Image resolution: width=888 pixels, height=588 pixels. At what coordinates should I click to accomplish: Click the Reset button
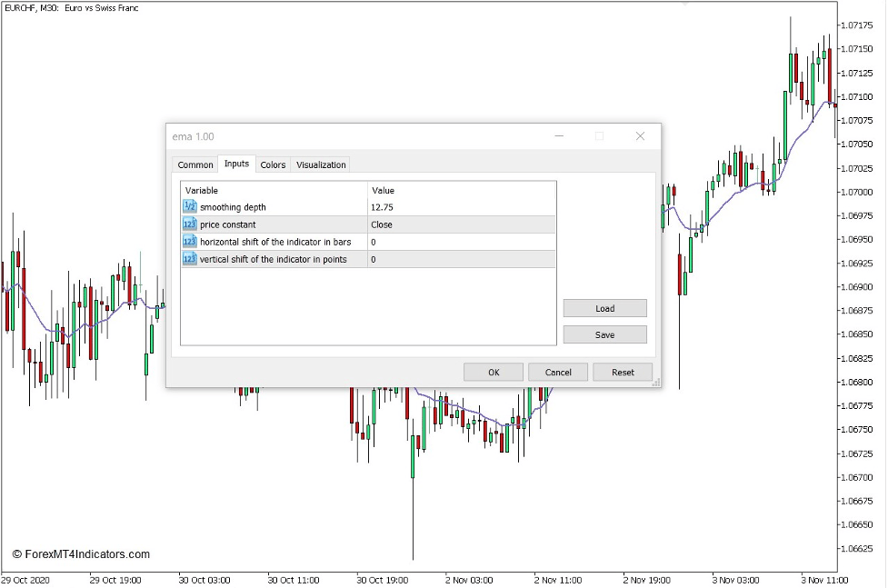623,372
